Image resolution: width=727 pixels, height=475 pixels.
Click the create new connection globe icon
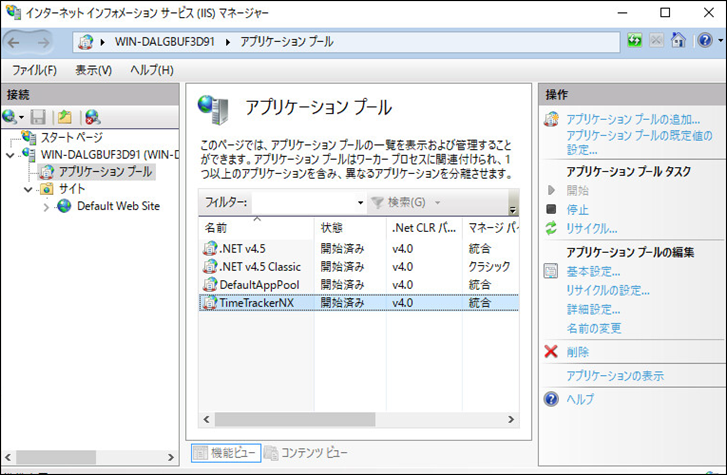pos(10,117)
